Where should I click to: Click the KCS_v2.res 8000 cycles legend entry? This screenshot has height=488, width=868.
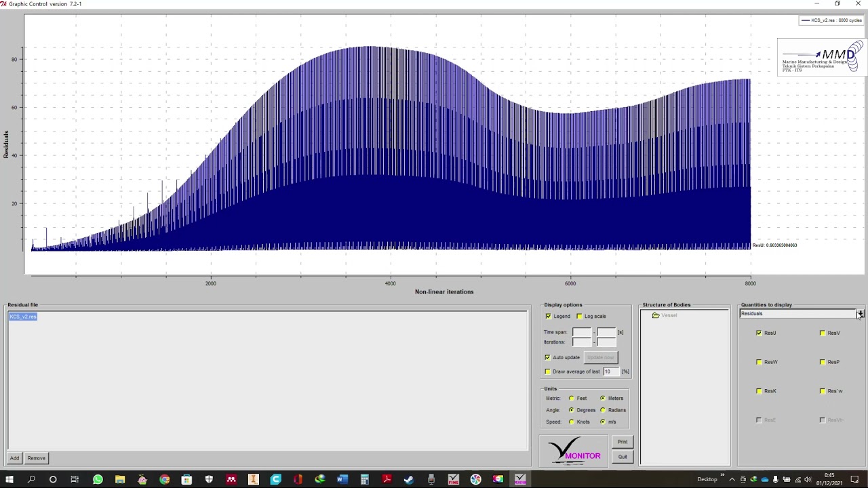pyautogui.click(x=831, y=20)
